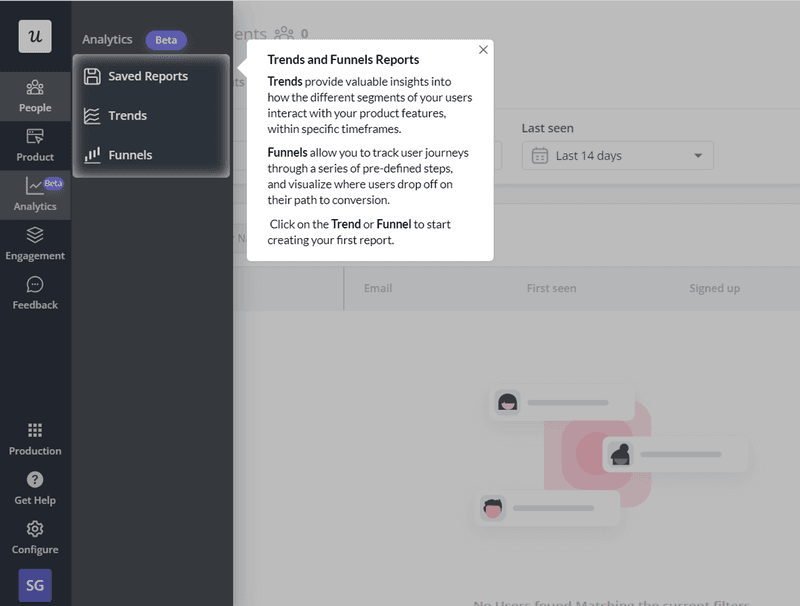The image size is (800, 606).
Task: Go to the Feedback section
Action: pos(35,295)
